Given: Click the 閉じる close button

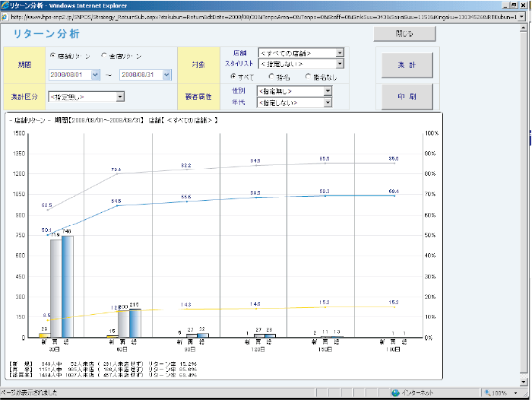Looking at the screenshot, I should pos(404,34).
